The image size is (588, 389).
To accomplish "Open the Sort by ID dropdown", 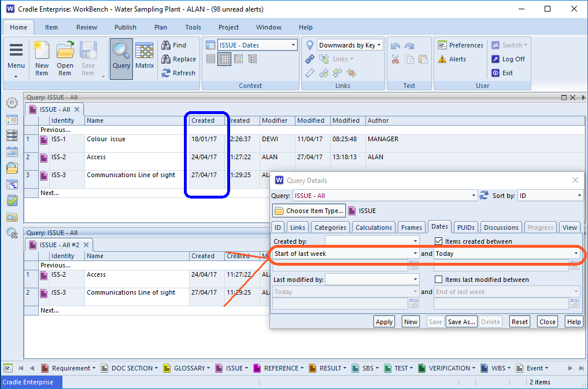I will coord(579,196).
